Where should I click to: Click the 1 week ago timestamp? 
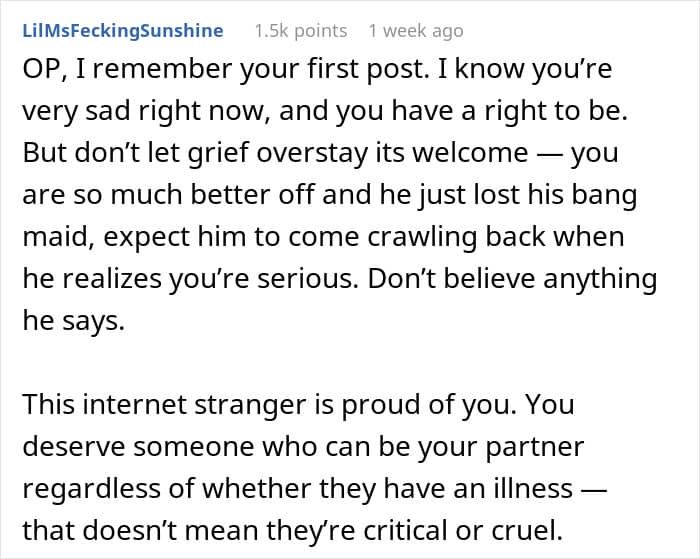point(416,31)
